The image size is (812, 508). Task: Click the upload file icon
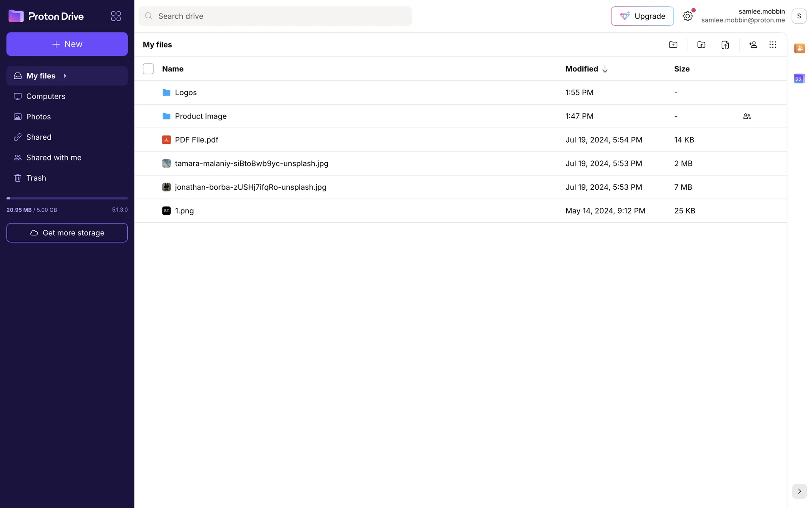pos(725,45)
